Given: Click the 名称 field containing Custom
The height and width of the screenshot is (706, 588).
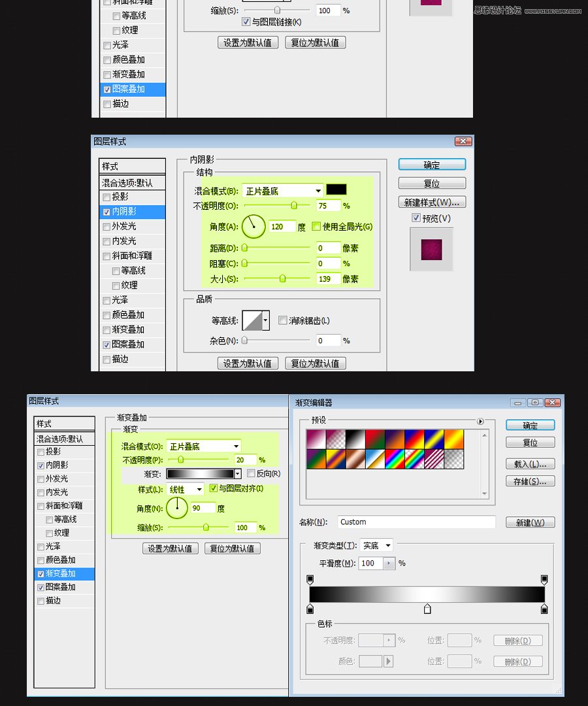Looking at the screenshot, I should (416, 522).
